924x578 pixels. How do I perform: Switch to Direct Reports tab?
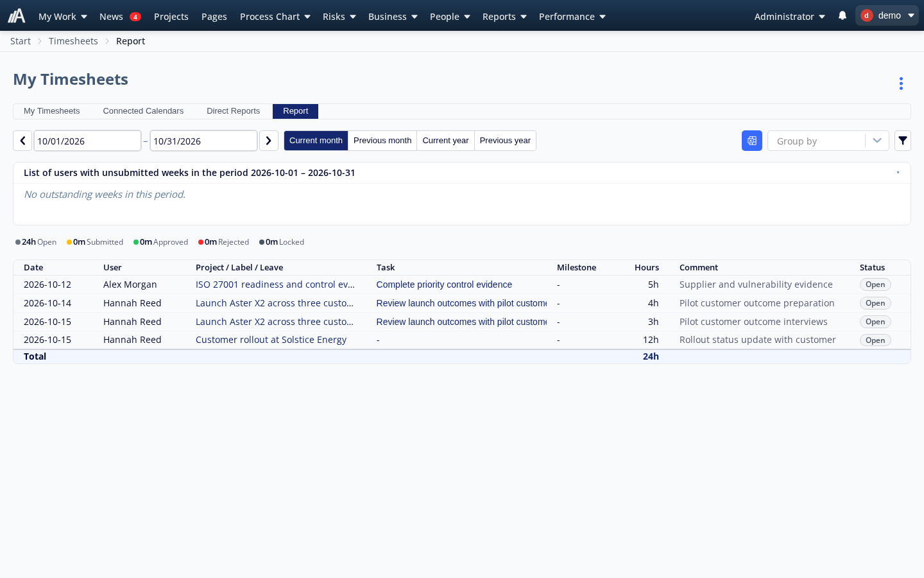pos(234,111)
